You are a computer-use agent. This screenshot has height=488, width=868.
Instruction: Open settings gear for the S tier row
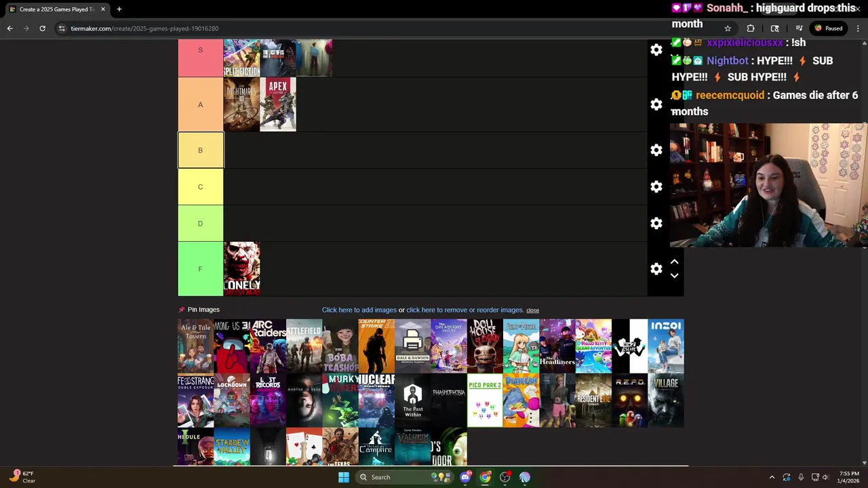tap(656, 50)
